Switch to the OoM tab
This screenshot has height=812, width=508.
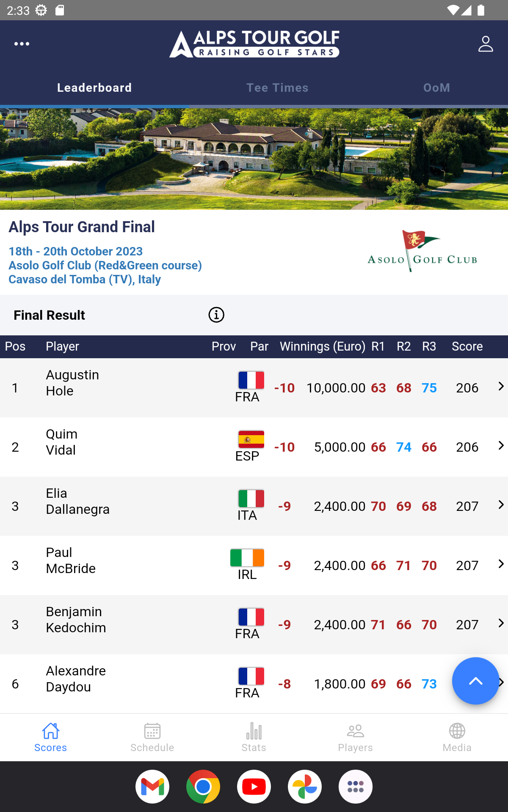[436, 88]
